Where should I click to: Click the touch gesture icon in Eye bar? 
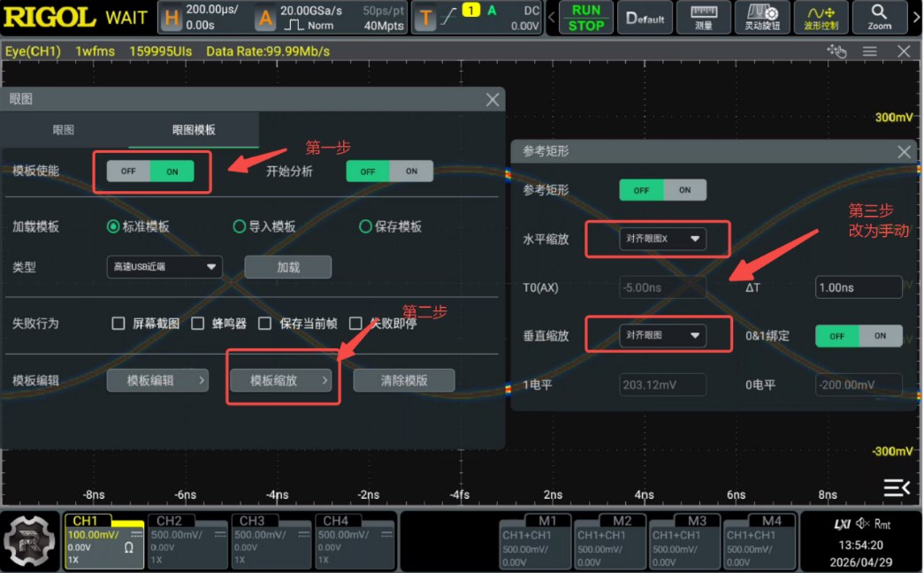point(836,51)
